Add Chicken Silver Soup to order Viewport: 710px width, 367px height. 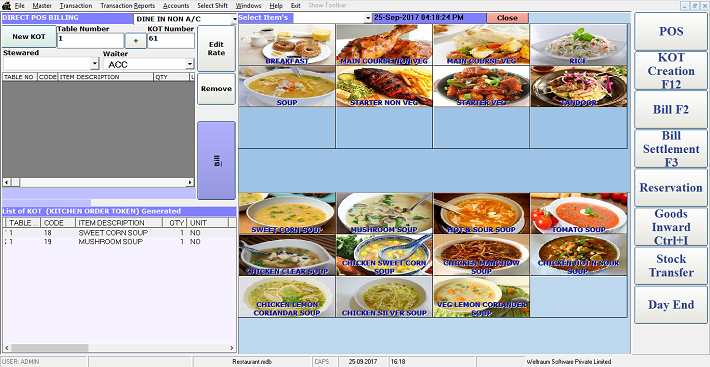coord(384,296)
